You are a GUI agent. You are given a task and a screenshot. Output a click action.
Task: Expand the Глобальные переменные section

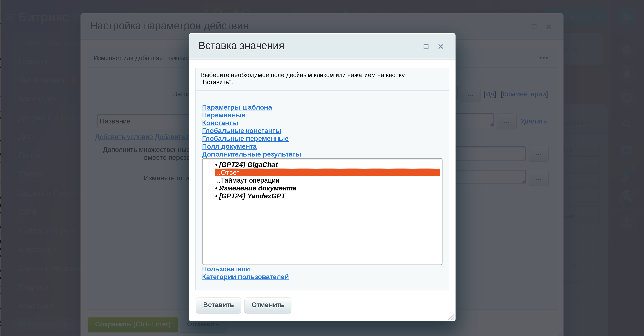(x=245, y=138)
